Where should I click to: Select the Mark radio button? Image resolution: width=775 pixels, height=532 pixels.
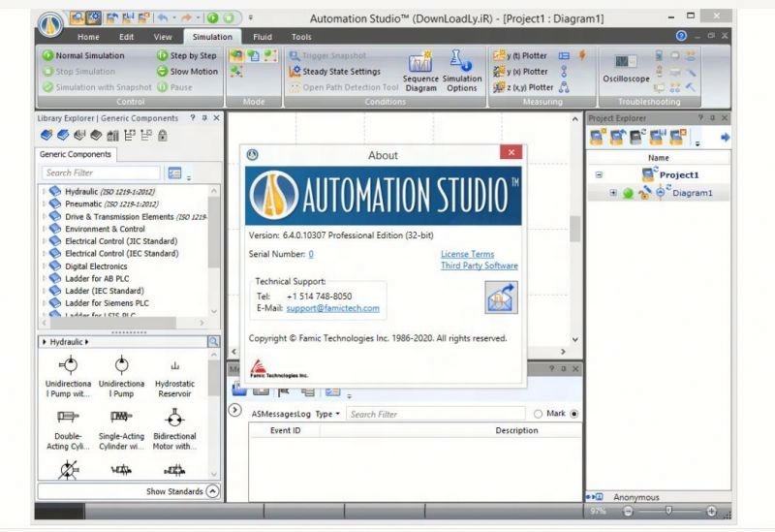pyautogui.click(x=538, y=414)
